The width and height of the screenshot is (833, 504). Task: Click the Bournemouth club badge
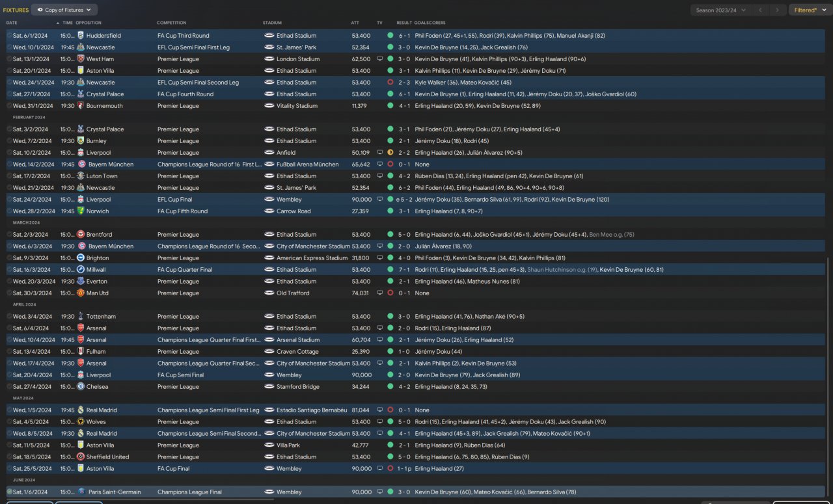pyautogui.click(x=81, y=106)
